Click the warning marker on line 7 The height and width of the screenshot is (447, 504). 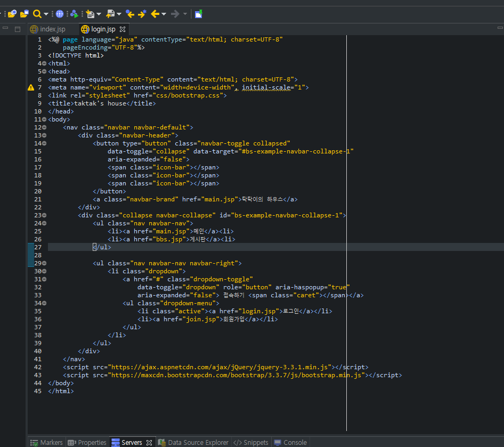(31, 87)
